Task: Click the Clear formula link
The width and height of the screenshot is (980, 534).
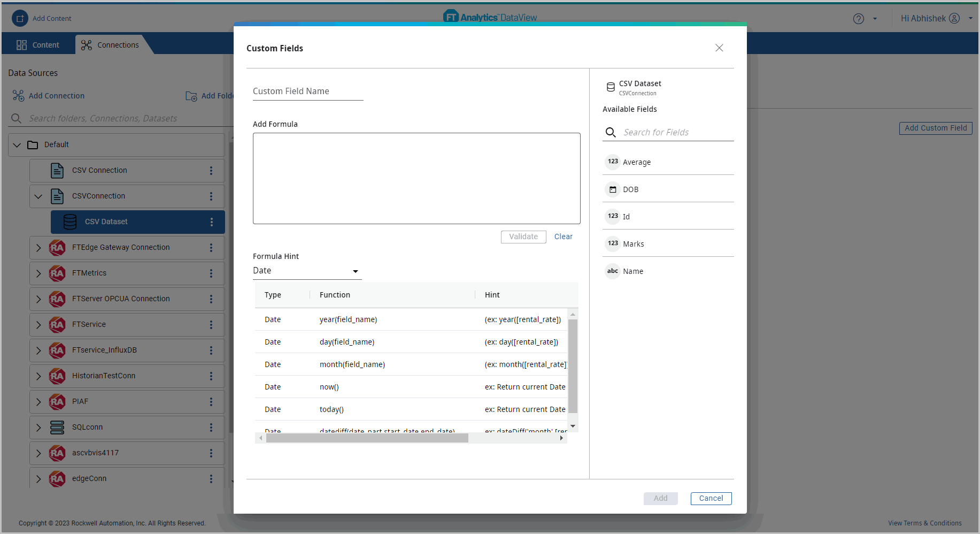Action: pos(563,237)
